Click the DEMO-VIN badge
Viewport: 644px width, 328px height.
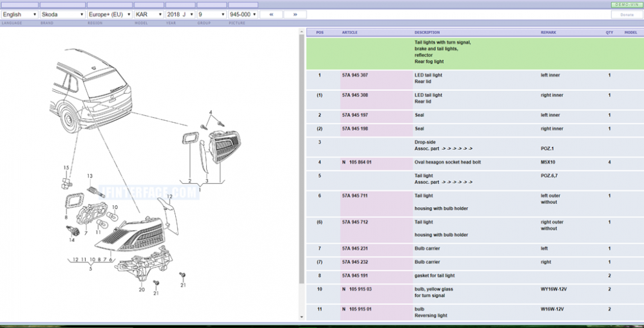[x=623, y=5]
